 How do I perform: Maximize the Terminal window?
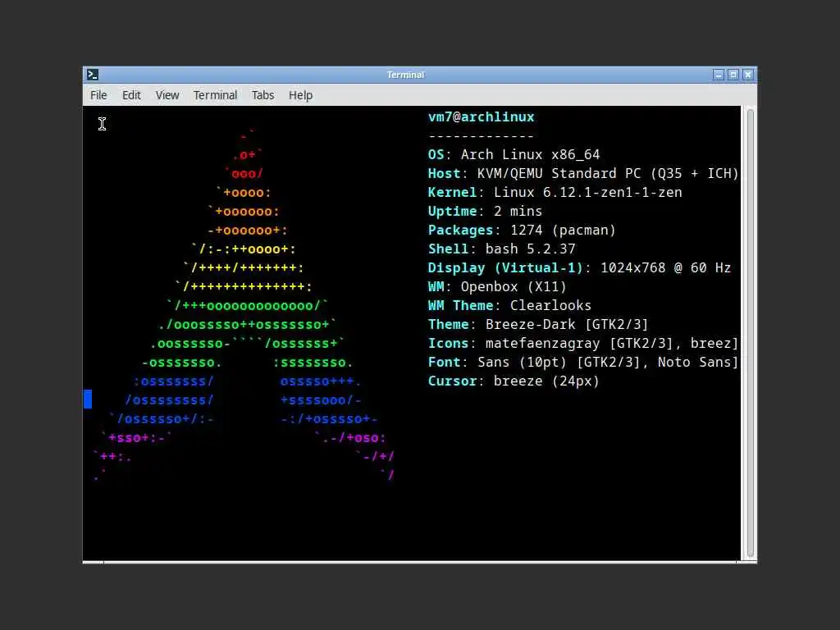click(733, 75)
